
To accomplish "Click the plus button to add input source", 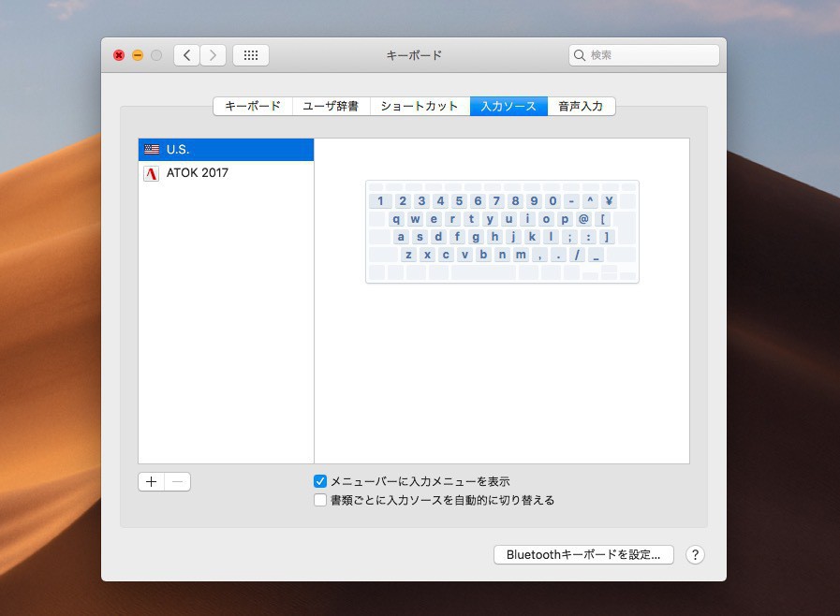I will click(x=152, y=482).
